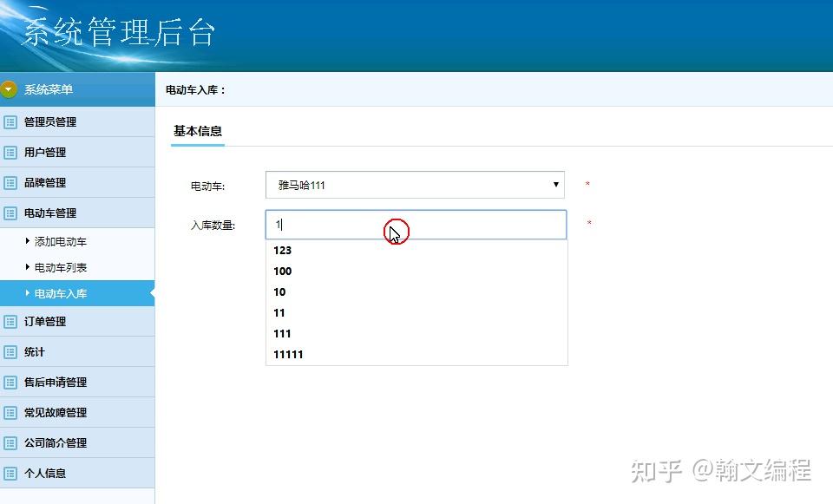This screenshot has width=833, height=504.
Task: Click the 用户管理 list icon
Action: (x=10, y=153)
